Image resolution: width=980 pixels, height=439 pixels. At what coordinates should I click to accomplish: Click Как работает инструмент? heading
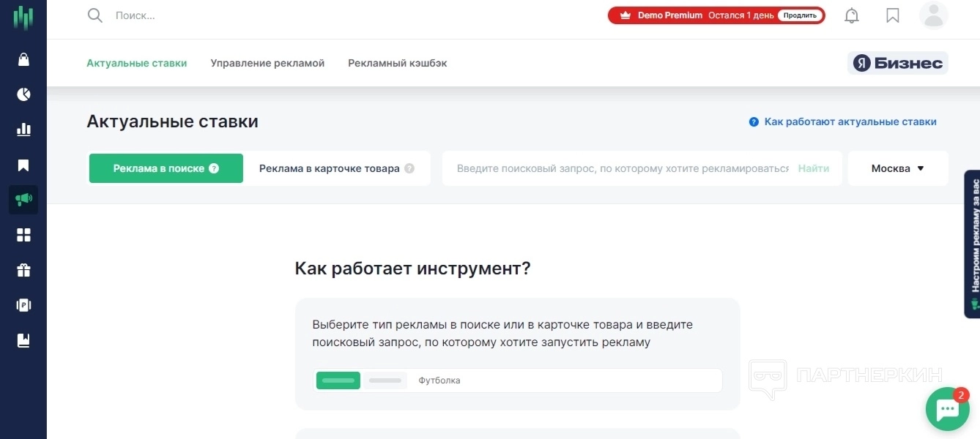tap(412, 269)
